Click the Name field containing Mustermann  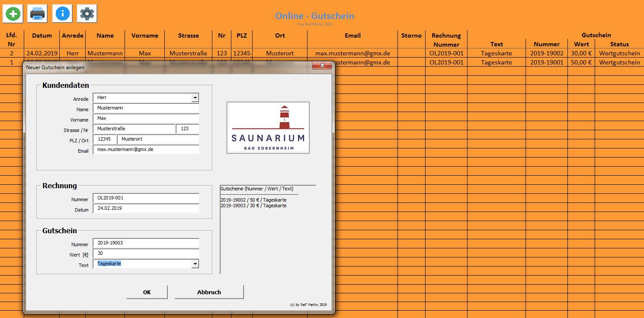[x=145, y=108]
